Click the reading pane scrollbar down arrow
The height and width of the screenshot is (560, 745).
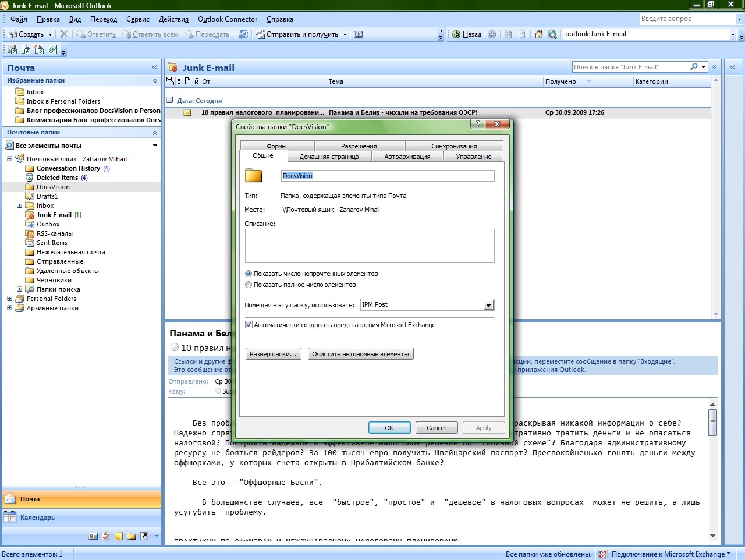(712, 536)
